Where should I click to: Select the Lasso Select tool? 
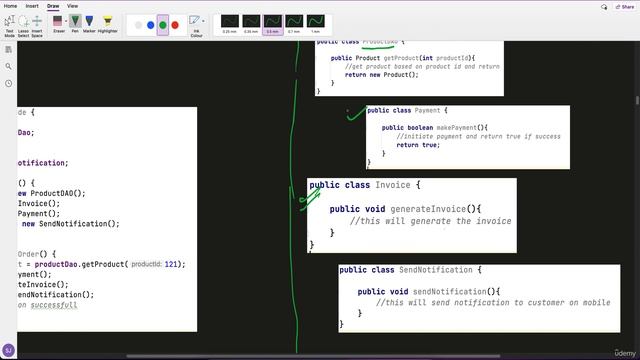pyautogui.click(x=23, y=26)
